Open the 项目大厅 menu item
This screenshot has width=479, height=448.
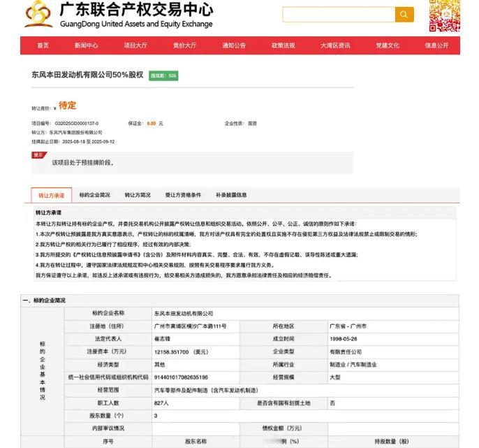pos(135,45)
